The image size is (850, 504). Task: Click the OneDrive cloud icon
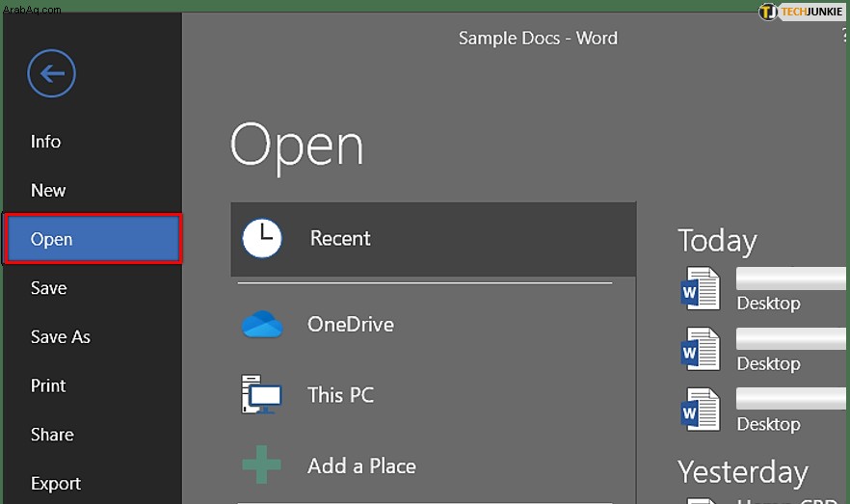[262, 324]
